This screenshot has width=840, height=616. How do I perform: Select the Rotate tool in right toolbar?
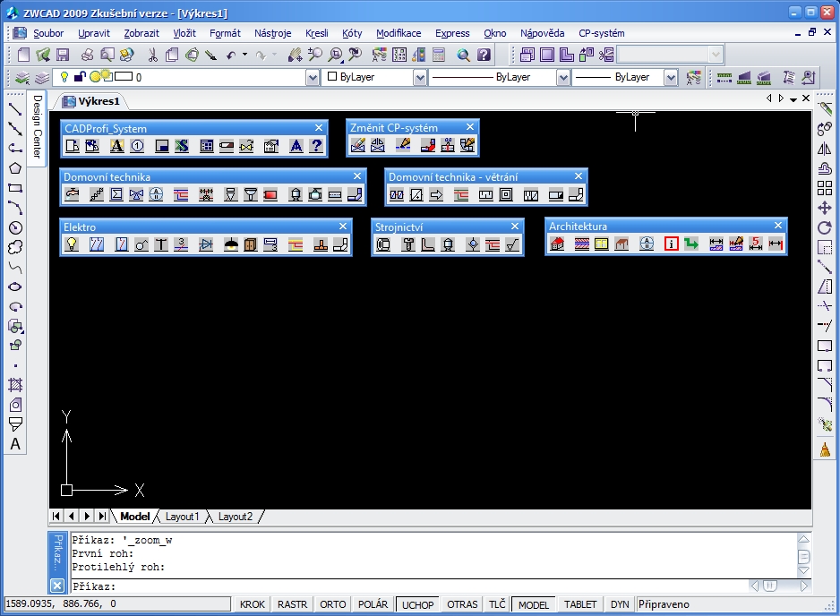(x=825, y=227)
